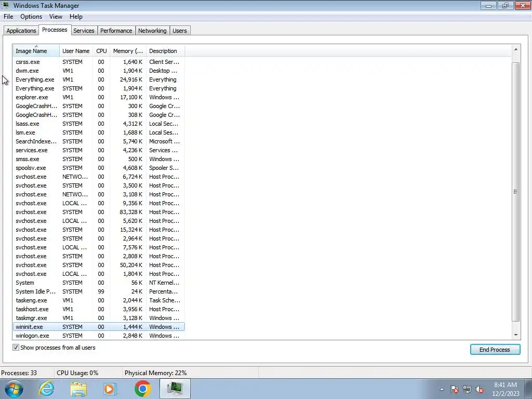
Task: Select the System process row
Action: pyautogui.click(x=99, y=283)
